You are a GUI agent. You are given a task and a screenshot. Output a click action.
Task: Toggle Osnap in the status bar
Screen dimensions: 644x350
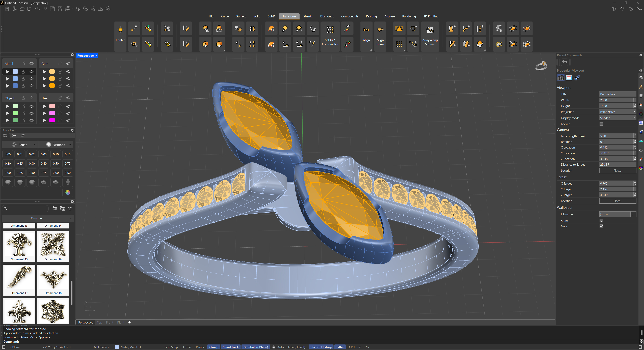coord(213,347)
